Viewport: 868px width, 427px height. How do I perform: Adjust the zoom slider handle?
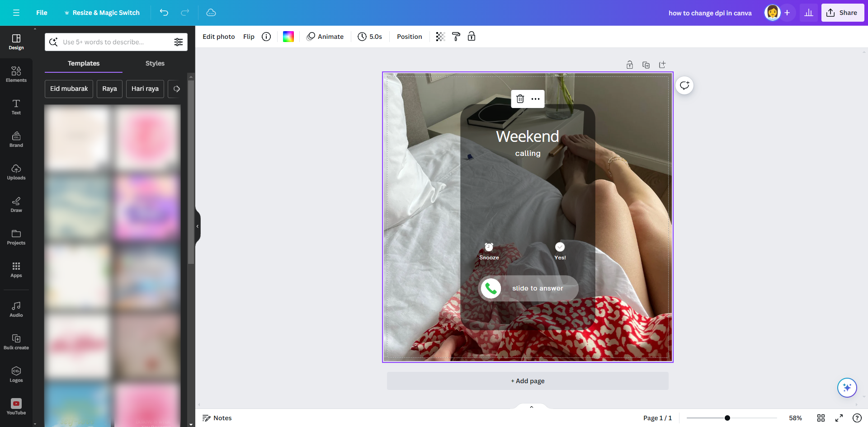727,418
